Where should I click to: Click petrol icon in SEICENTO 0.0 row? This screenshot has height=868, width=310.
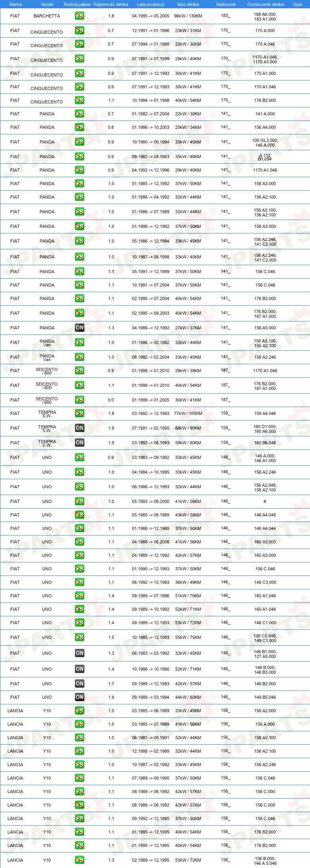pos(79,400)
